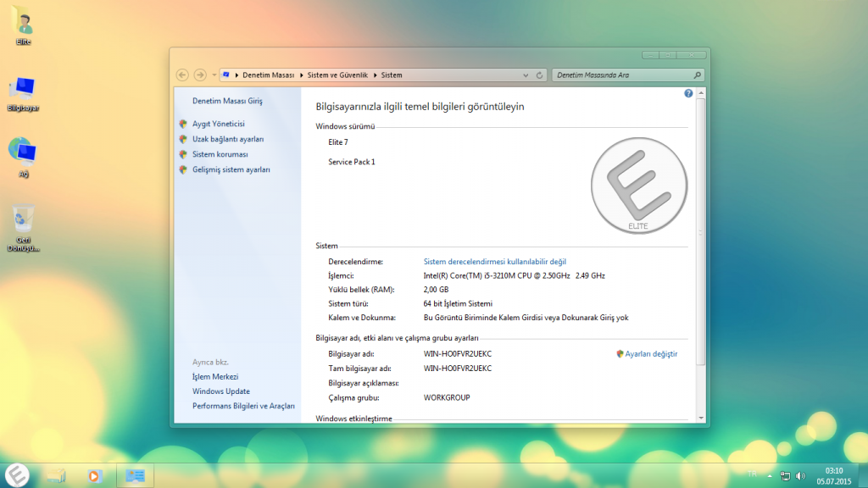Click the TR language indicator
Screen dimensions: 868x488
click(752, 474)
